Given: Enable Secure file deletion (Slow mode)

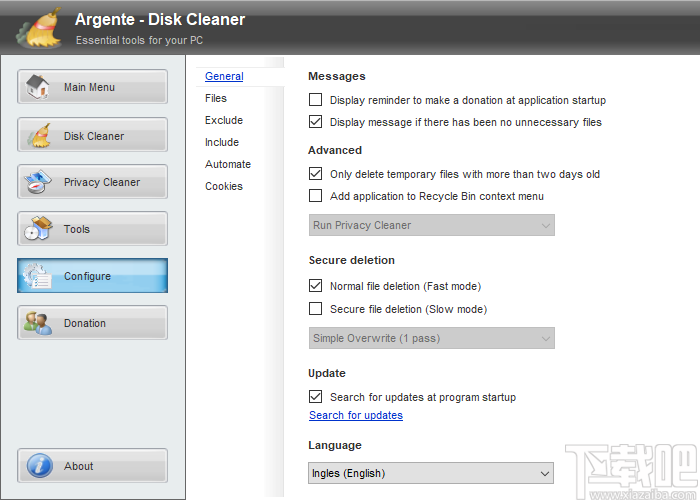Looking at the screenshot, I should 316,309.
